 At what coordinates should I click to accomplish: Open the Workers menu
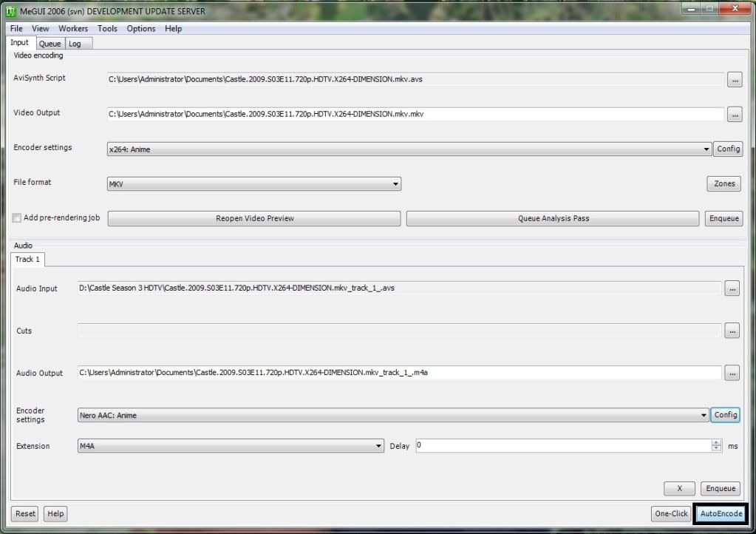coord(73,29)
